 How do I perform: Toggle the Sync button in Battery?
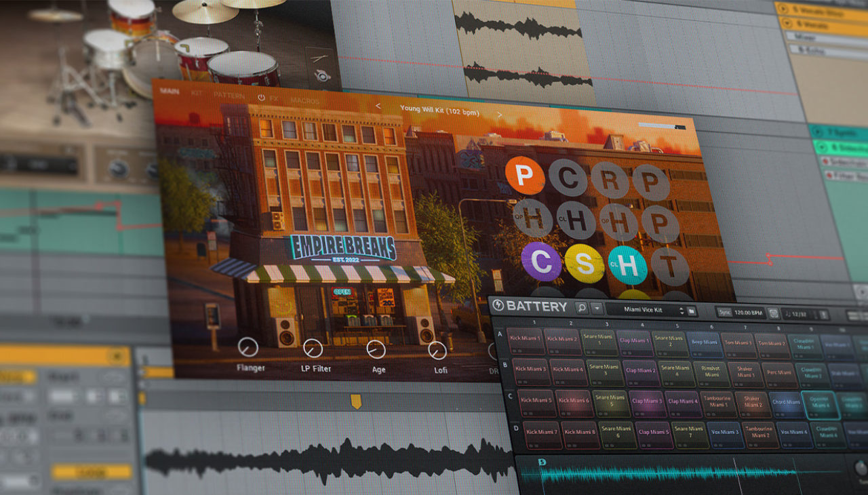click(x=726, y=313)
